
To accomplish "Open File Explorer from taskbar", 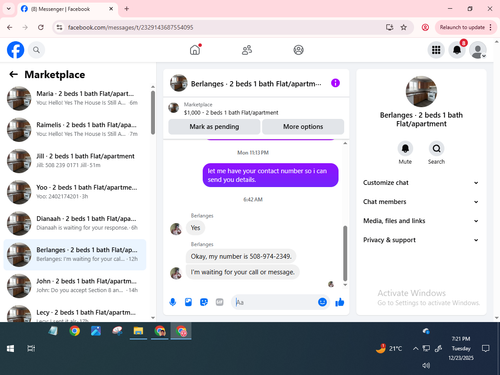I will click(x=138, y=331).
